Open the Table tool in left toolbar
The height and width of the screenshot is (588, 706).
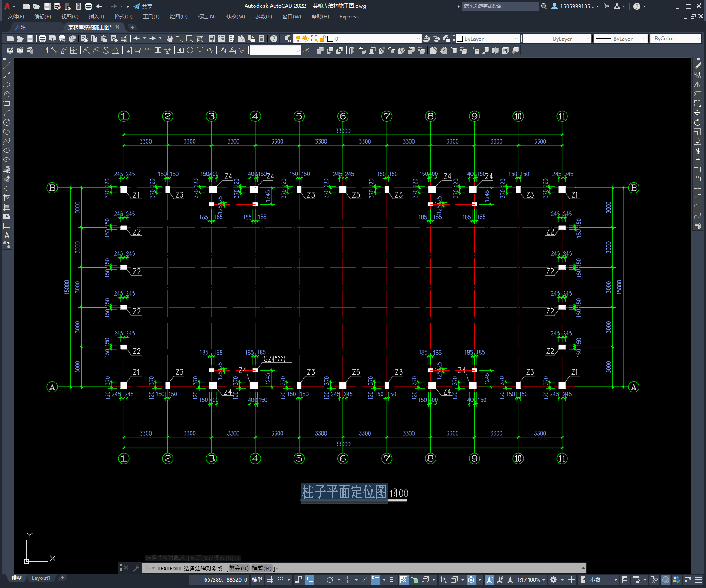tap(7, 226)
